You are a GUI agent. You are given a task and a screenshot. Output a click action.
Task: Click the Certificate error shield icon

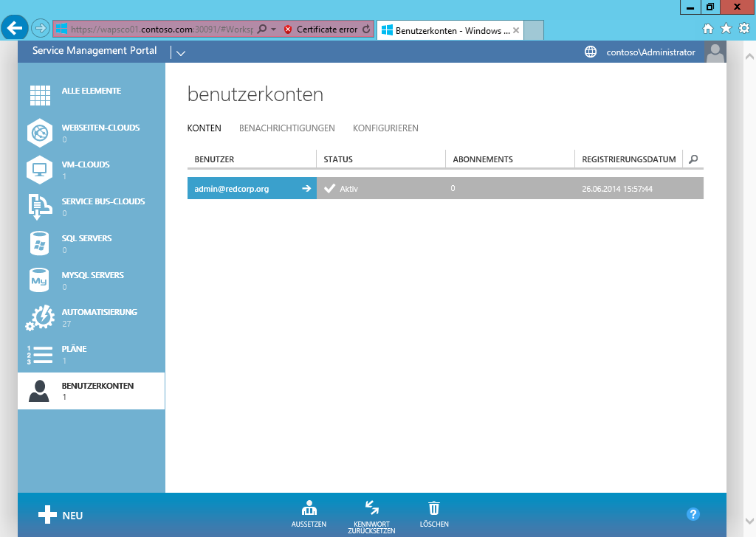(x=288, y=30)
